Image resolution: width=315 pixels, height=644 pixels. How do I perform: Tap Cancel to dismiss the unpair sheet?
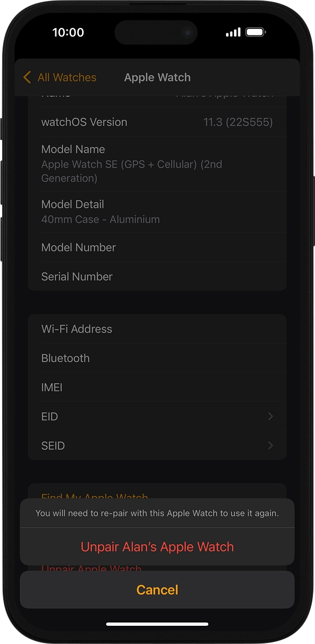(x=157, y=589)
